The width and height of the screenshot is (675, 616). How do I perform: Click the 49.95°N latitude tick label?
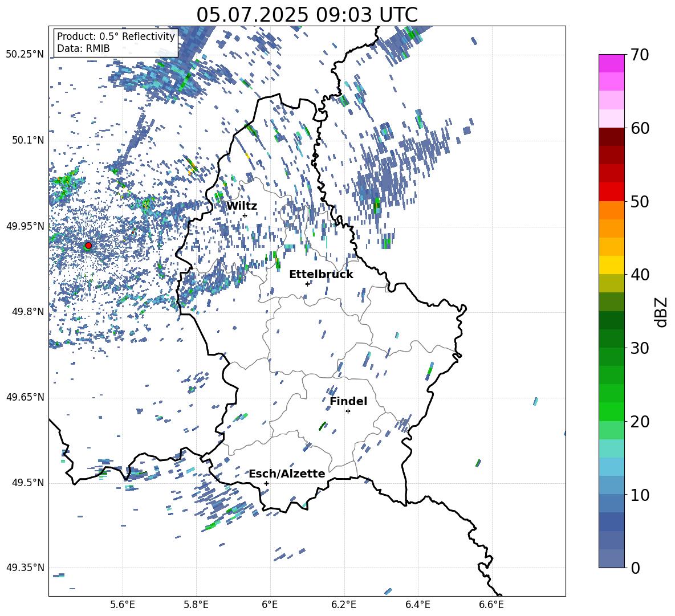[x=25, y=226]
